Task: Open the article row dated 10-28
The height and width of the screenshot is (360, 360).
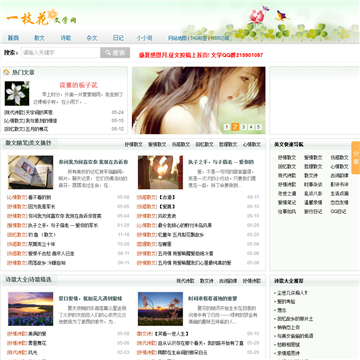Action: click(x=68, y=244)
